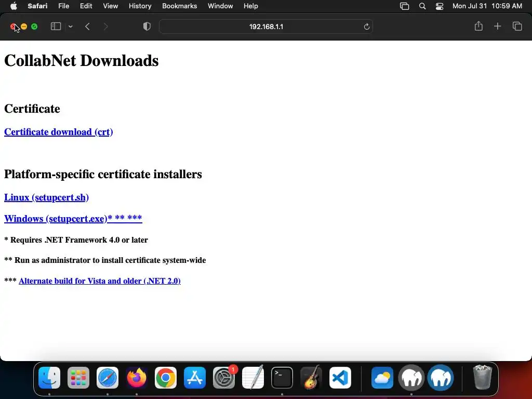
Task: Open Alternate build for Vista and older
Action: (x=100, y=281)
